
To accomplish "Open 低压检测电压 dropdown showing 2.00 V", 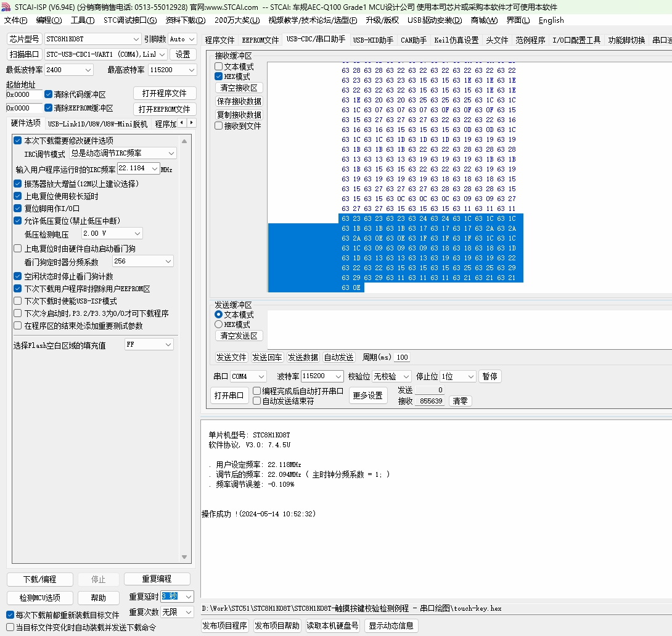I will pyautogui.click(x=112, y=233).
